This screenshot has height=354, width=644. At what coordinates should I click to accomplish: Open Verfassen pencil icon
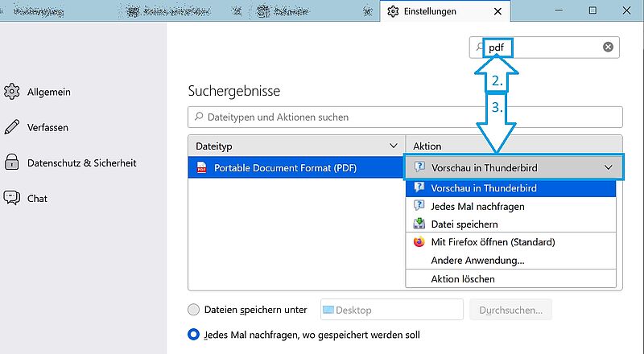click(11, 127)
